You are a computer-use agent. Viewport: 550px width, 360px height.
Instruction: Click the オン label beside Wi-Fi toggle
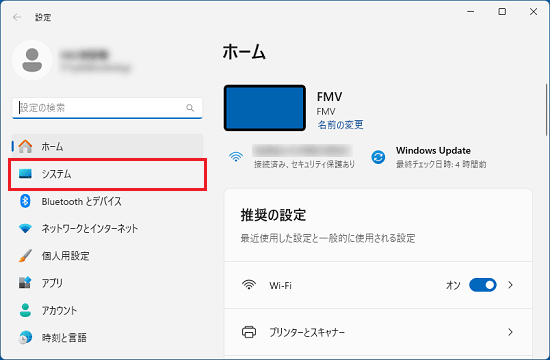tap(453, 285)
